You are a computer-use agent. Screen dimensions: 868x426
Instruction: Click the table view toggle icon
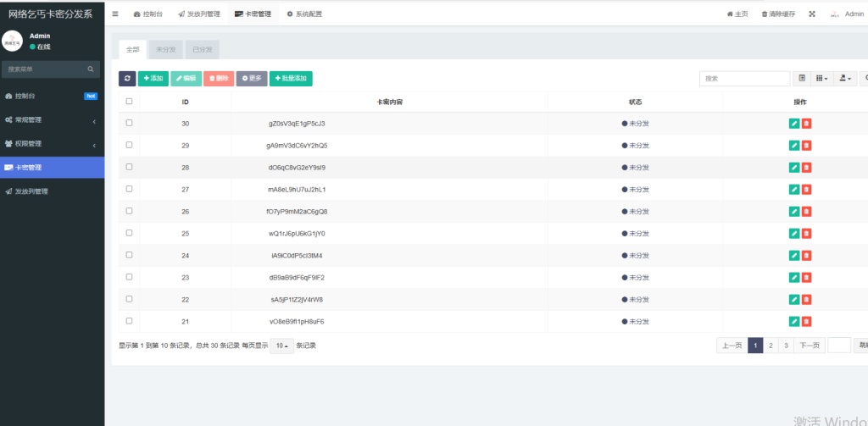(x=802, y=78)
